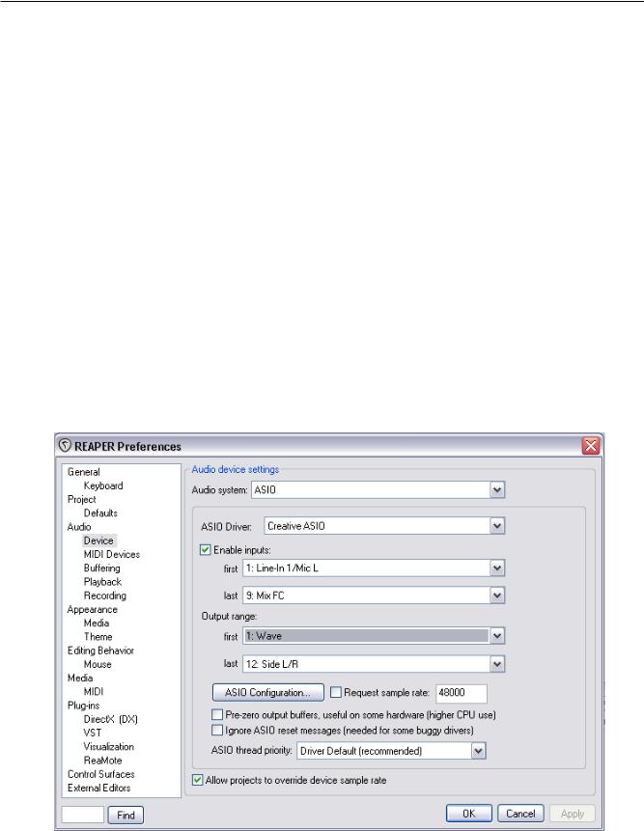The width and height of the screenshot is (644, 831).
Task: Select Control Surfaces in the tree
Action: click(100, 774)
